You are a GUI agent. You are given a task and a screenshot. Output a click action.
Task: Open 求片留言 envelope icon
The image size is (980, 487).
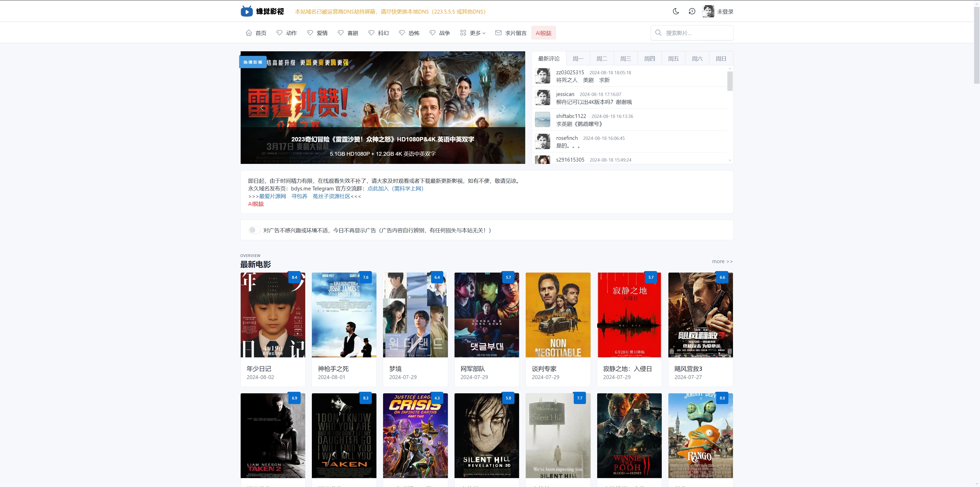498,33
